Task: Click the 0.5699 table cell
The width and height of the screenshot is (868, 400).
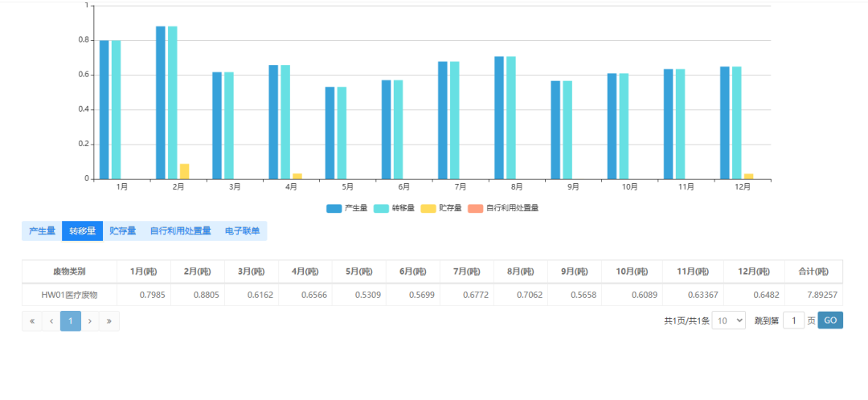Action: pos(413,295)
